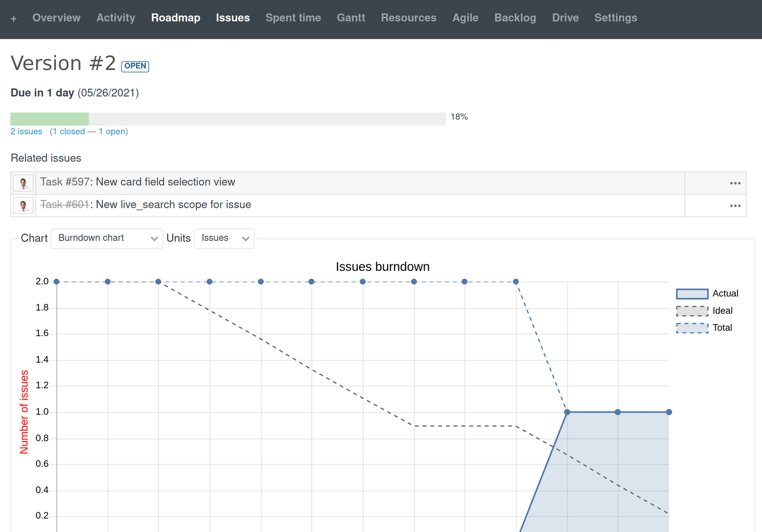The image size is (762, 532).
Task: Open the Burndown chart type dropdown
Action: pos(107,238)
